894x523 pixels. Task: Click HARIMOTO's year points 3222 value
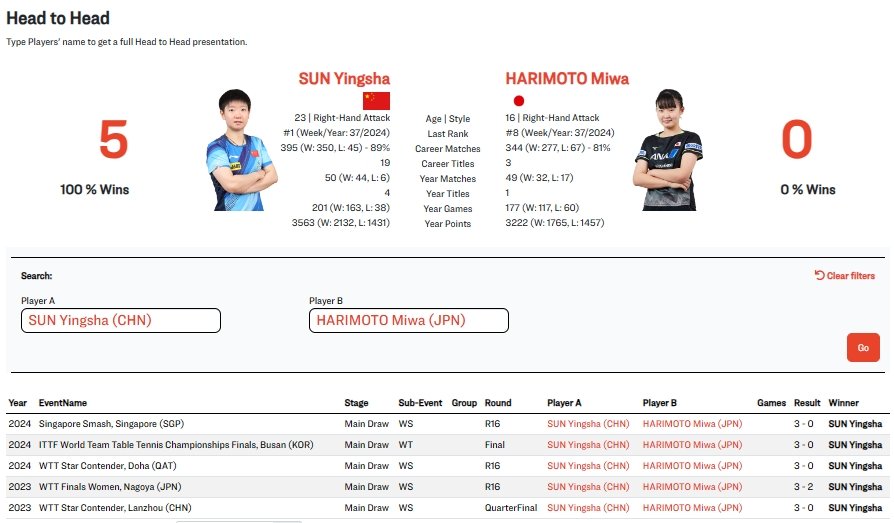555,223
